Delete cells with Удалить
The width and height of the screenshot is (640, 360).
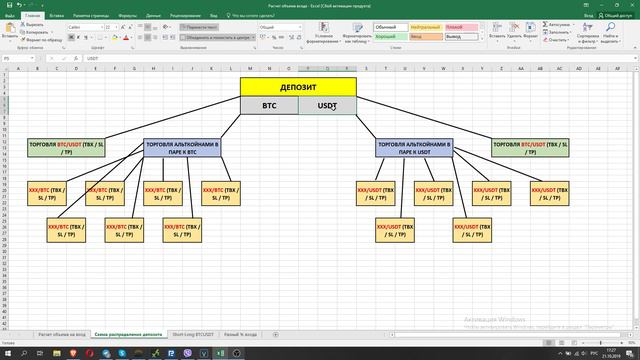514,31
